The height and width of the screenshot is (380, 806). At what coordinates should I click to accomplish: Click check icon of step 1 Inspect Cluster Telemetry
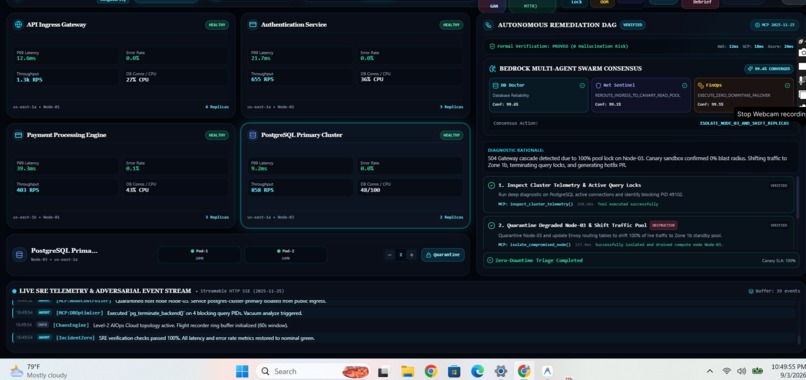pos(491,185)
